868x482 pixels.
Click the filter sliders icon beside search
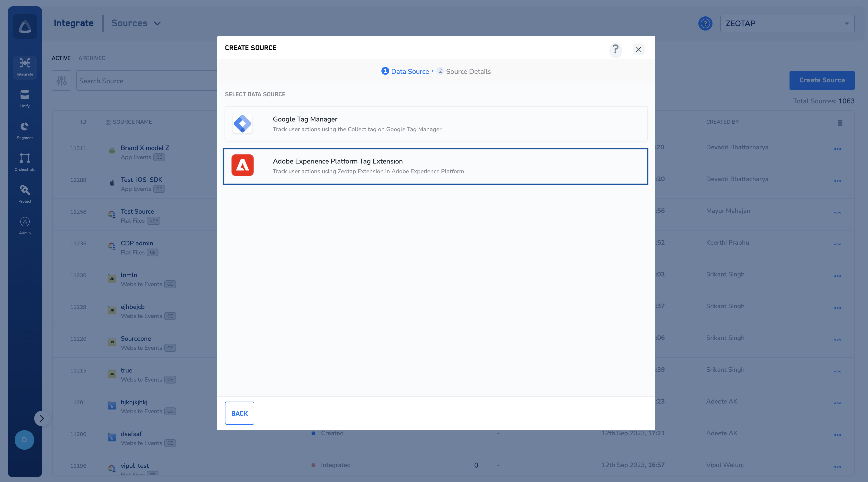61,80
